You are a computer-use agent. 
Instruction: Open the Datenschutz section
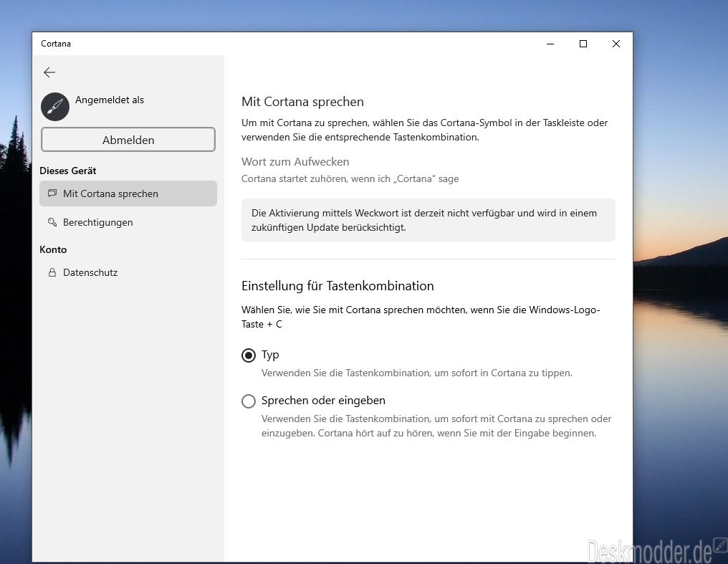click(x=128, y=272)
